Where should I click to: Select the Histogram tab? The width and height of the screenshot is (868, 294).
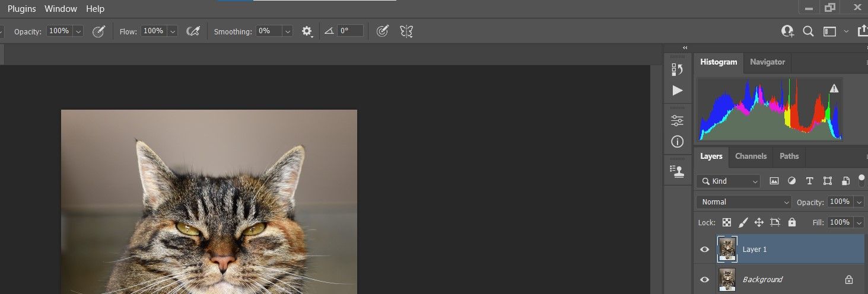click(x=718, y=62)
